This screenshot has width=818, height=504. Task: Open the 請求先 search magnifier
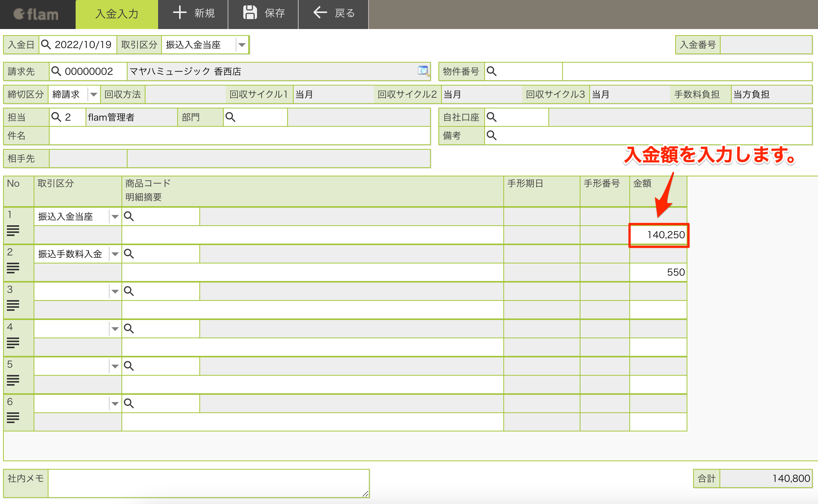[x=56, y=71]
